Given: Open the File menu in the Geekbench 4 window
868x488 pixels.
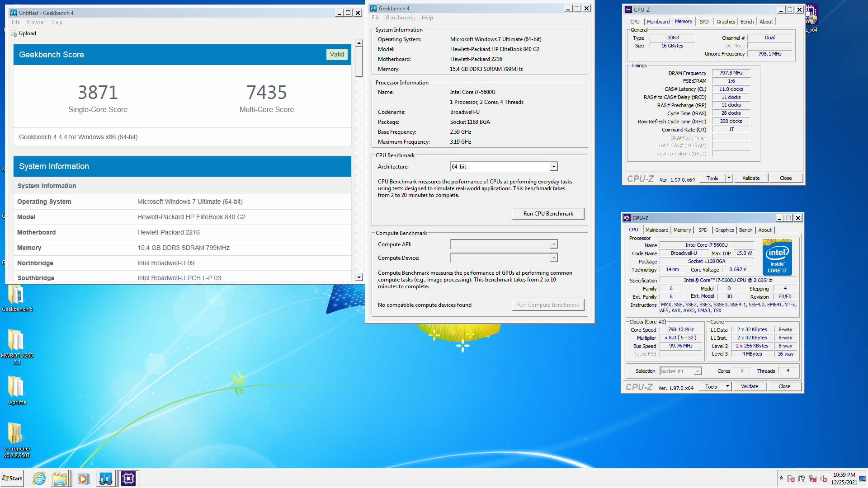Looking at the screenshot, I should click(376, 18).
